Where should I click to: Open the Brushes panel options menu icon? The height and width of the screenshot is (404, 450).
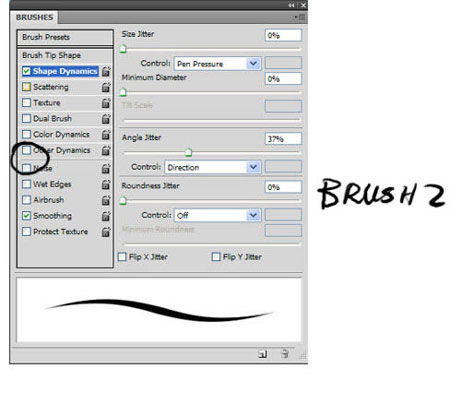point(300,17)
